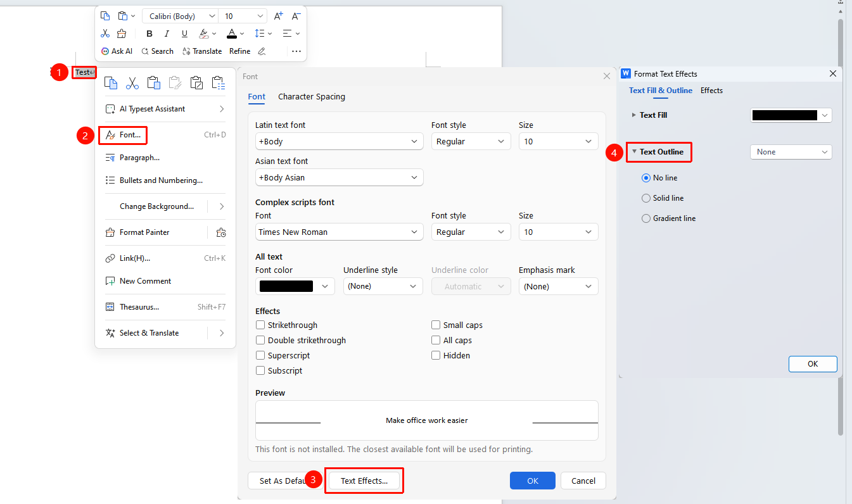852x504 pixels.
Task: Click the Font color swatch in Font dialog
Action: [286, 286]
